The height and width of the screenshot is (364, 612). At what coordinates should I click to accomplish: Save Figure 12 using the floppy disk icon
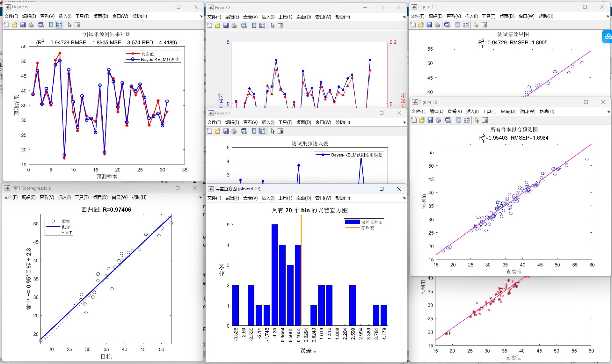tap(430, 120)
